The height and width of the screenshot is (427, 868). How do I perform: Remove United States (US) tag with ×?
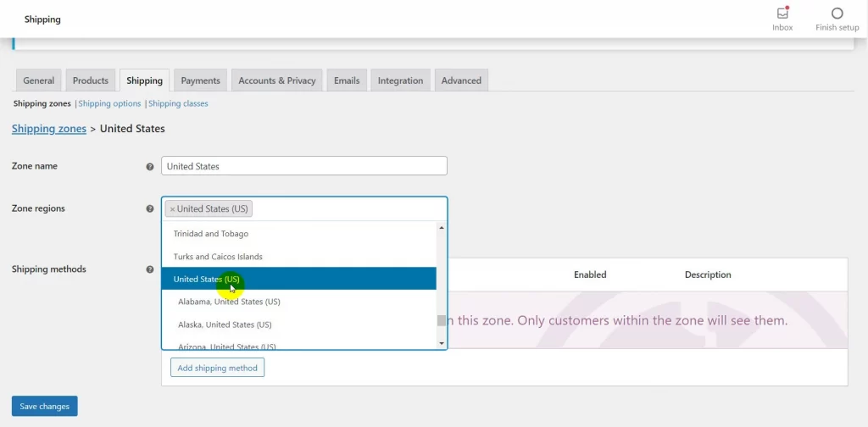click(172, 209)
